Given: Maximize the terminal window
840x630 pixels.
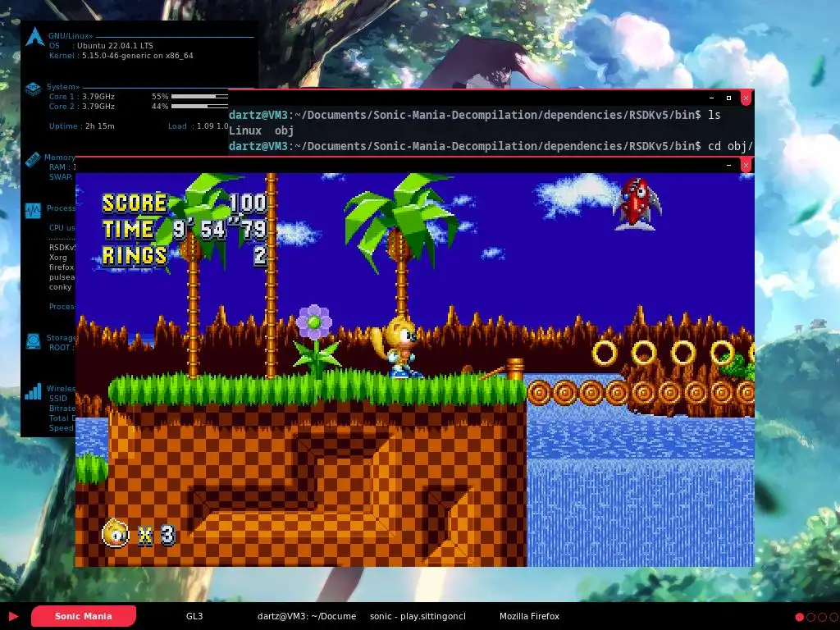Looking at the screenshot, I should coord(728,98).
